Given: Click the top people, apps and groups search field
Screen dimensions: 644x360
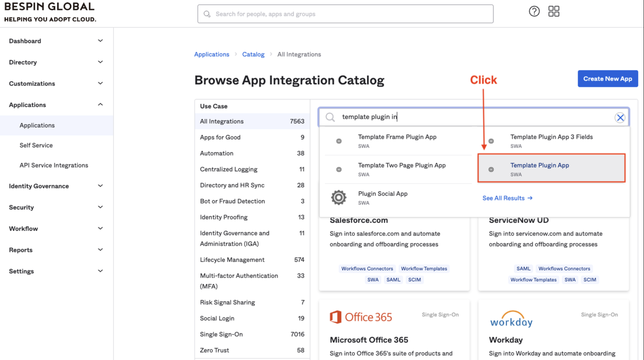Looking at the screenshot, I should point(345,14).
